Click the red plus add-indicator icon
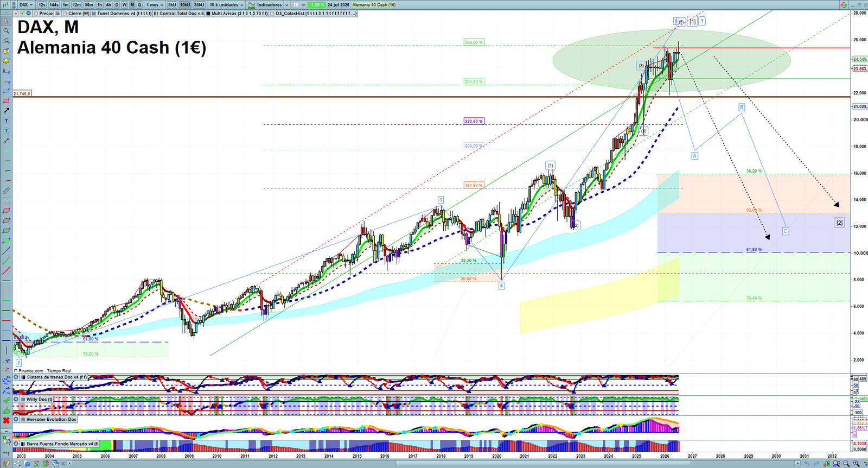The image size is (868, 468). [x=16, y=13]
